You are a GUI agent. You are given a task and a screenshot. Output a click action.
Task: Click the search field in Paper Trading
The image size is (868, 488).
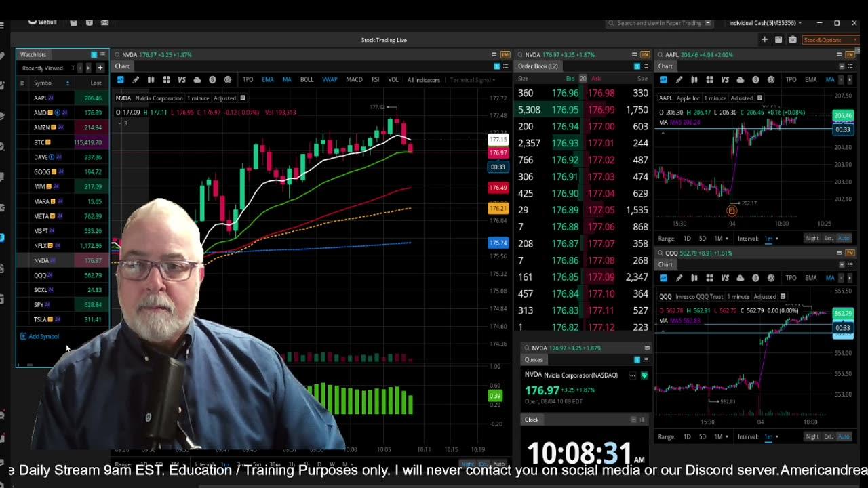pyautogui.click(x=658, y=23)
